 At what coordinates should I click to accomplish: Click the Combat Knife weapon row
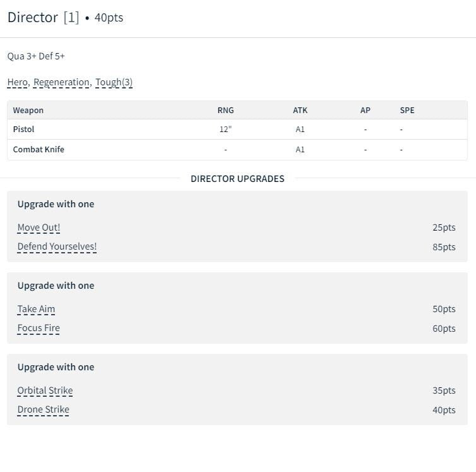pyautogui.click(x=39, y=150)
